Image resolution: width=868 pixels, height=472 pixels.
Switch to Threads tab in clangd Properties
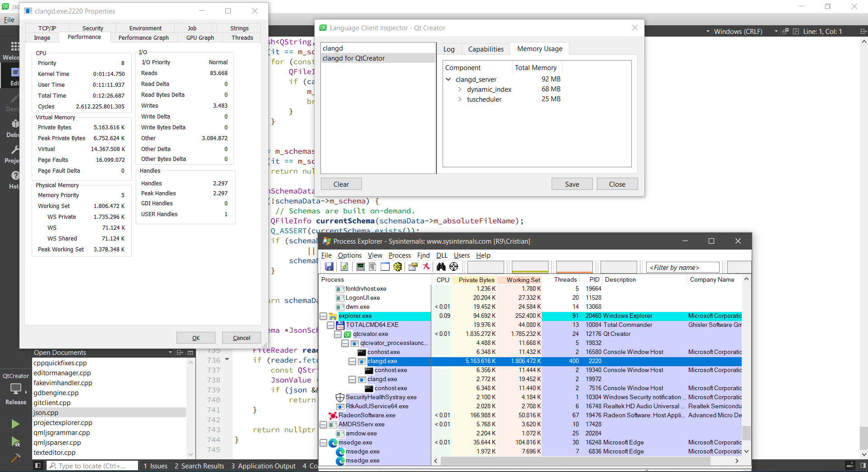(x=242, y=38)
